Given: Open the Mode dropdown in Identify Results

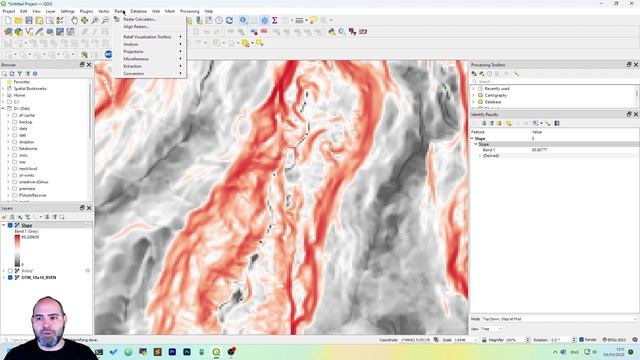Looking at the screenshot, I should (559, 319).
